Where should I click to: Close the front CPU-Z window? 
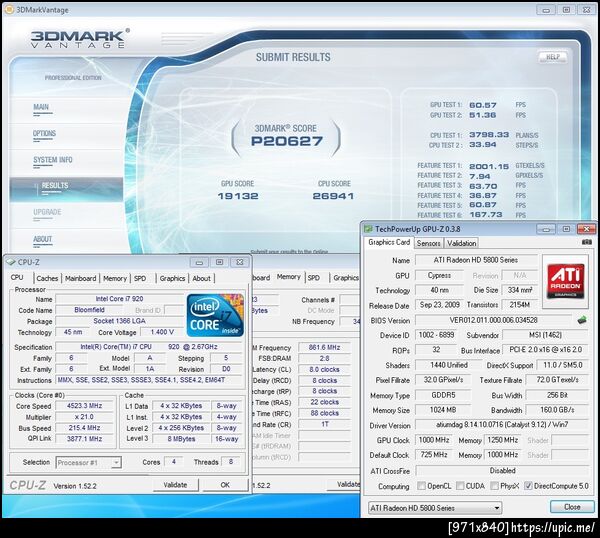(240, 262)
